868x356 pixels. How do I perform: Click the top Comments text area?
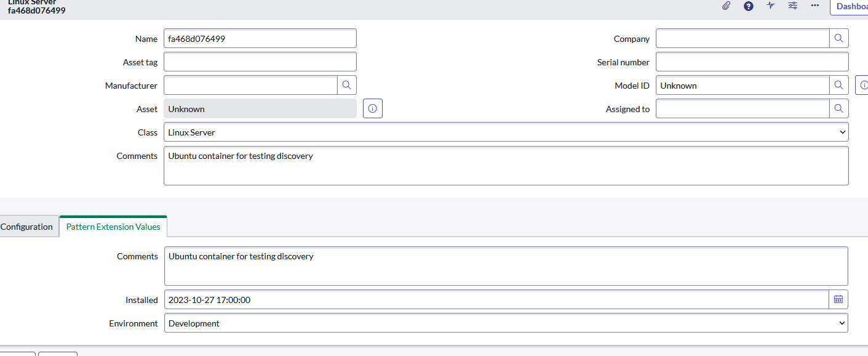point(506,165)
